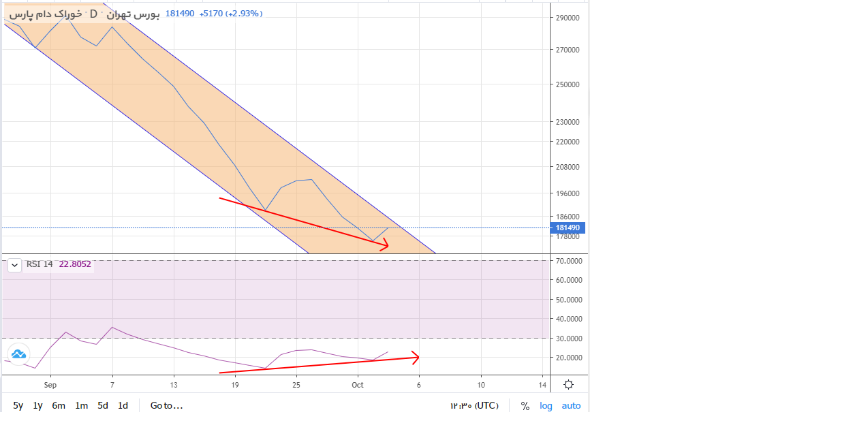Viewport: 868px width, 423px height.
Task: Open the Go to… date dialog
Action: tap(167, 405)
